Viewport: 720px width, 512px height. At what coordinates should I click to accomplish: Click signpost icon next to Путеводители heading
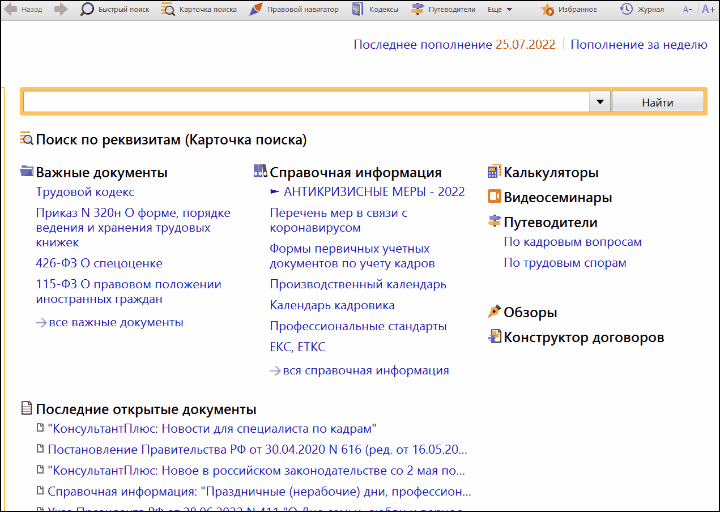coord(494,221)
